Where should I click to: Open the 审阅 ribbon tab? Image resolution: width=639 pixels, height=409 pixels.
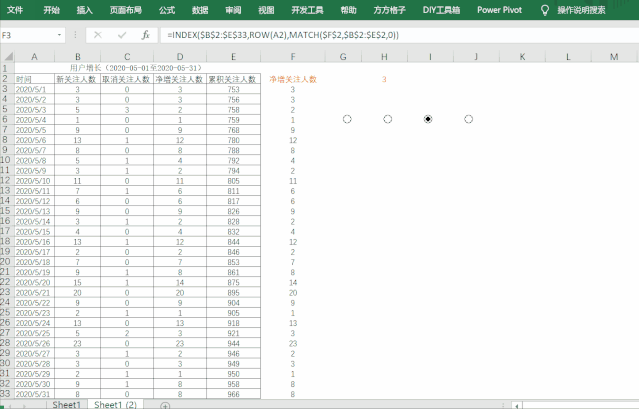233,10
